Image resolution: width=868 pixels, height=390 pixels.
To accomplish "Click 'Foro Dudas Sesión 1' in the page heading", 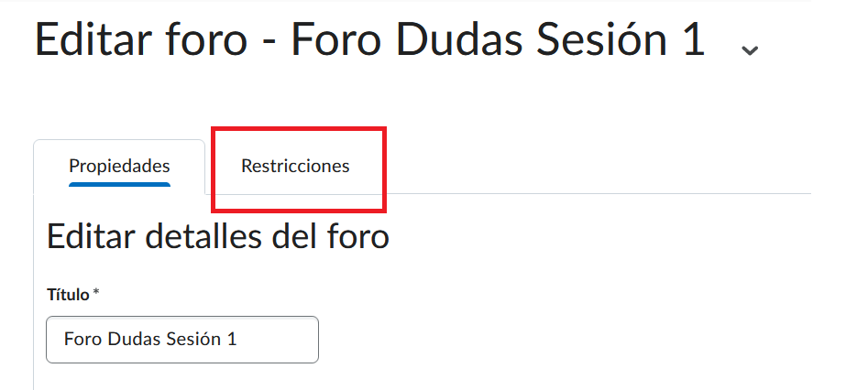I will point(498,42).
